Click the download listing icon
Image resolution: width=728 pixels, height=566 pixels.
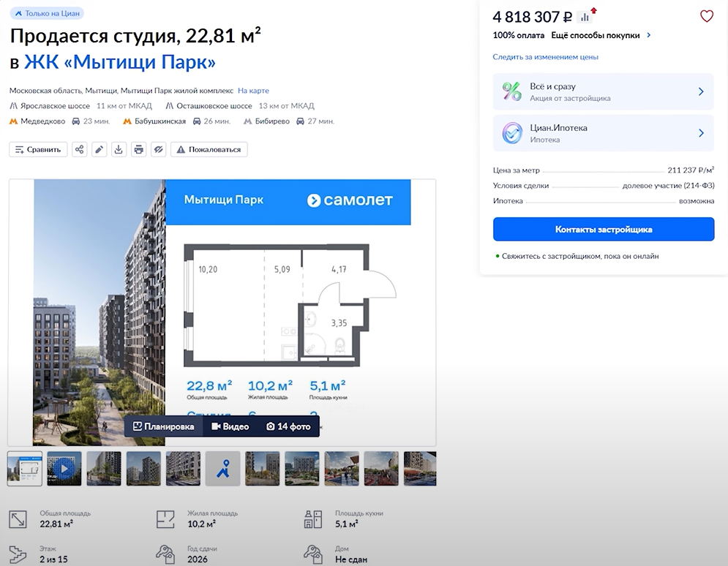click(x=119, y=149)
